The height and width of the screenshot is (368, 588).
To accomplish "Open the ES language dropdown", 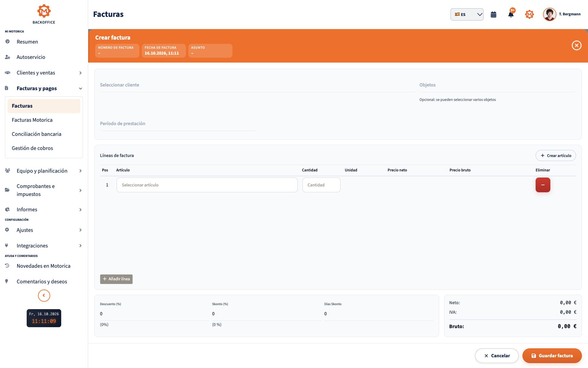I will [467, 14].
